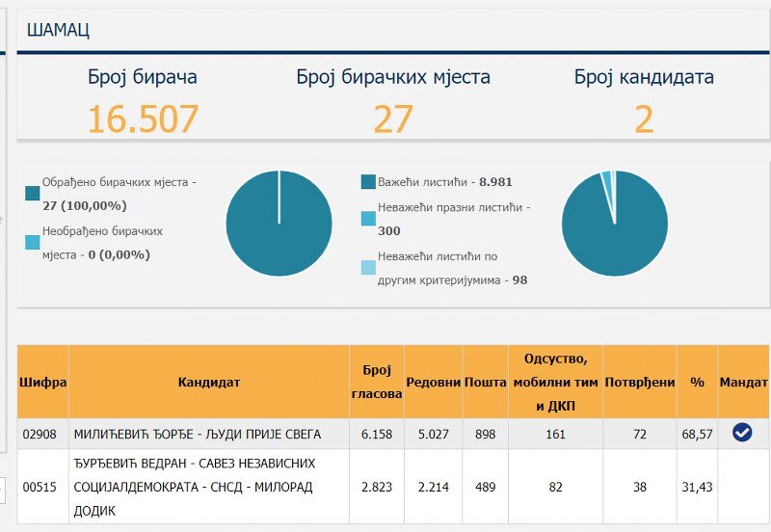
Task: Select the Ђурђевић Ведран candidate row
Action: 195,487
